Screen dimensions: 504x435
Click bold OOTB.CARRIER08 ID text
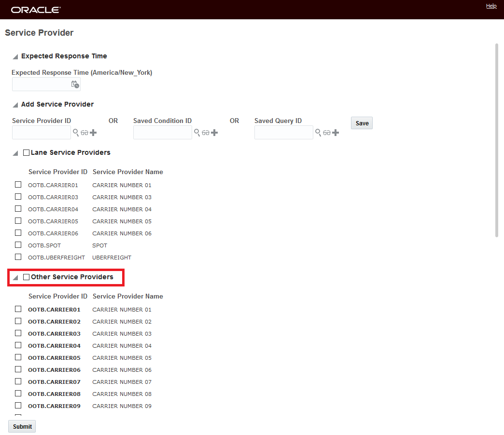tap(55, 394)
